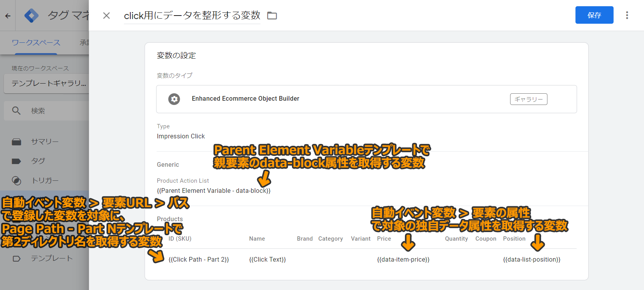This screenshot has width=644, height=290.
Task: Open トリガー in the sidebar
Action: tap(45, 180)
